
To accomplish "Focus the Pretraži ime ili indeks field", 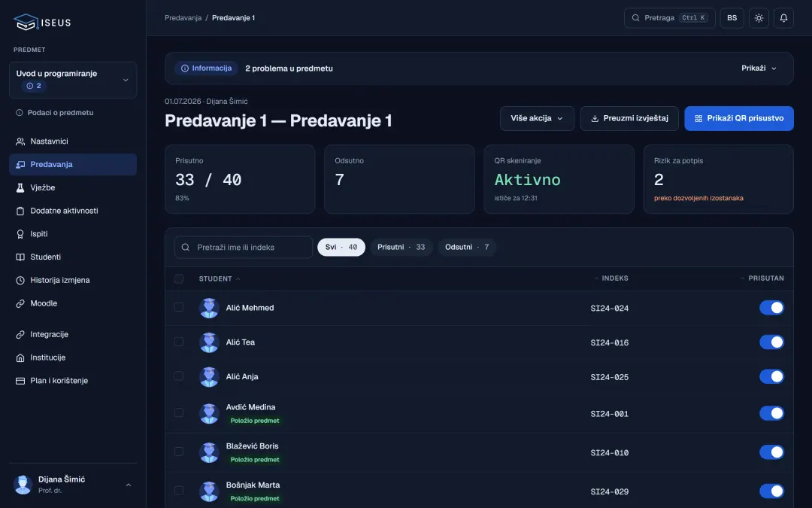I will point(244,248).
